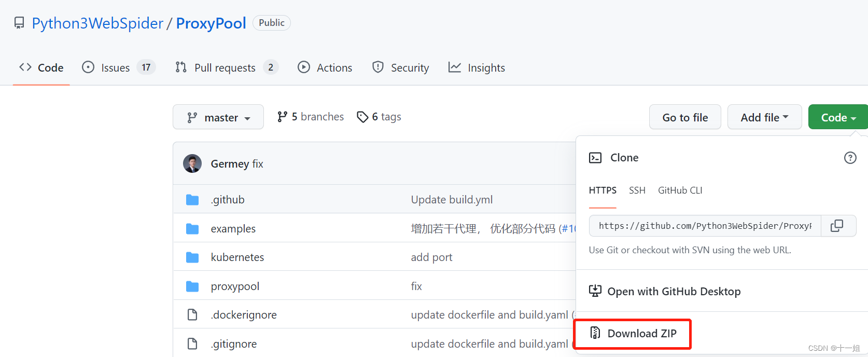Click the .dockerignore file icon
Screen dimensions: 868x357
tap(192, 315)
